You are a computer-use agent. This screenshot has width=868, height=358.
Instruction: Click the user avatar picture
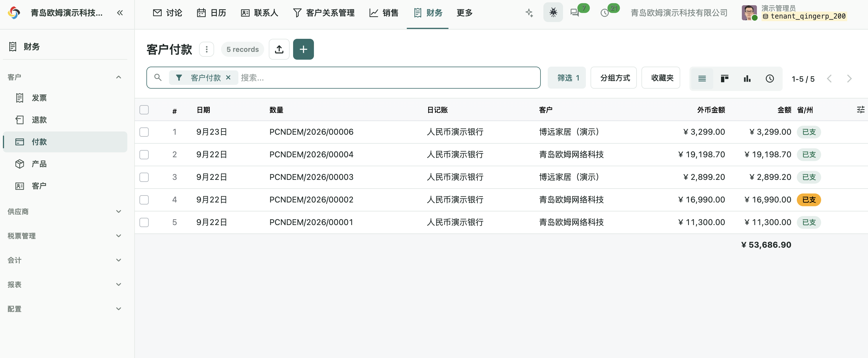click(749, 13)
